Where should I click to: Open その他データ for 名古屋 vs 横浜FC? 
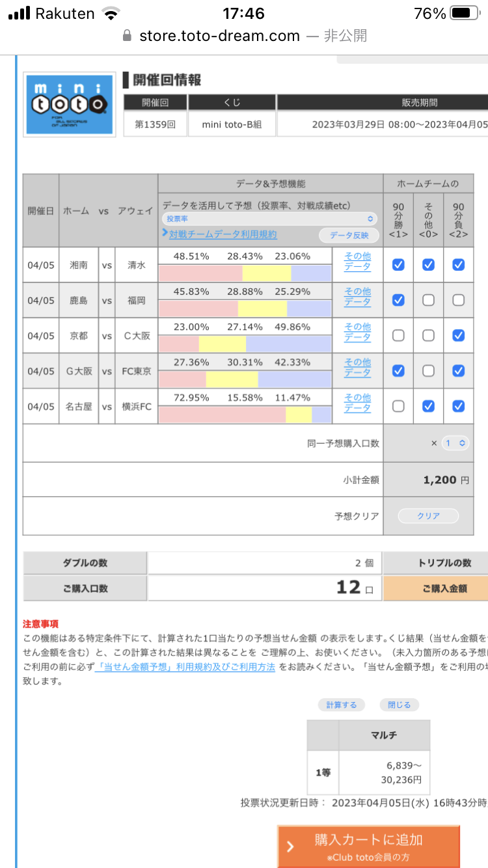(357, 403)
